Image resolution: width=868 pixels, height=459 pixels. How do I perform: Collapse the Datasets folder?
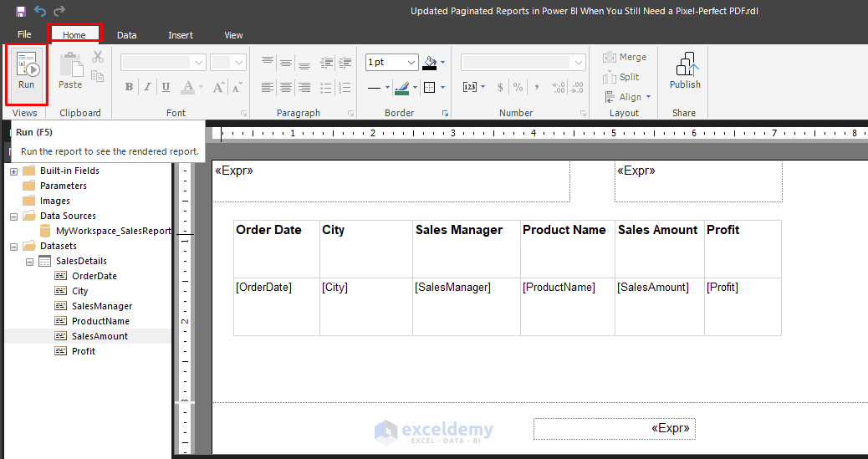[14, 247]
